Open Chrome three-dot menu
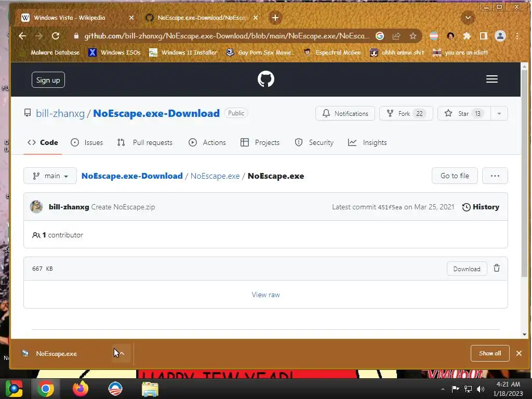Image resolution: width=532 pixels, height=399 pixels. [x=517, y=36]
